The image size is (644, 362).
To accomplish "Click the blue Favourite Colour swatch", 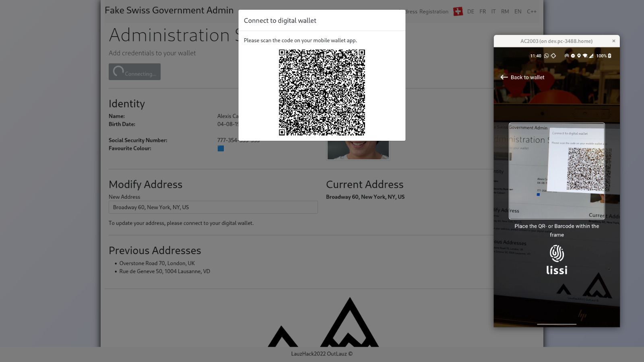I will pos(221,148).
